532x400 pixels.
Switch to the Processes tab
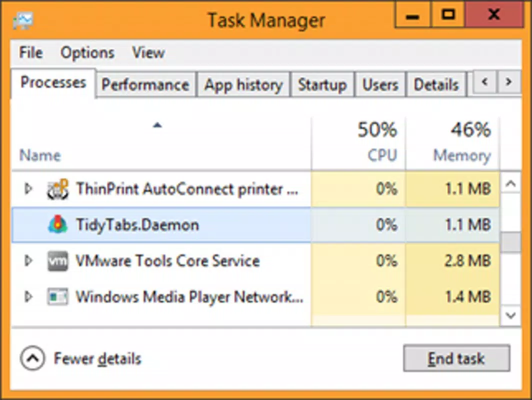tap(53, 83)
